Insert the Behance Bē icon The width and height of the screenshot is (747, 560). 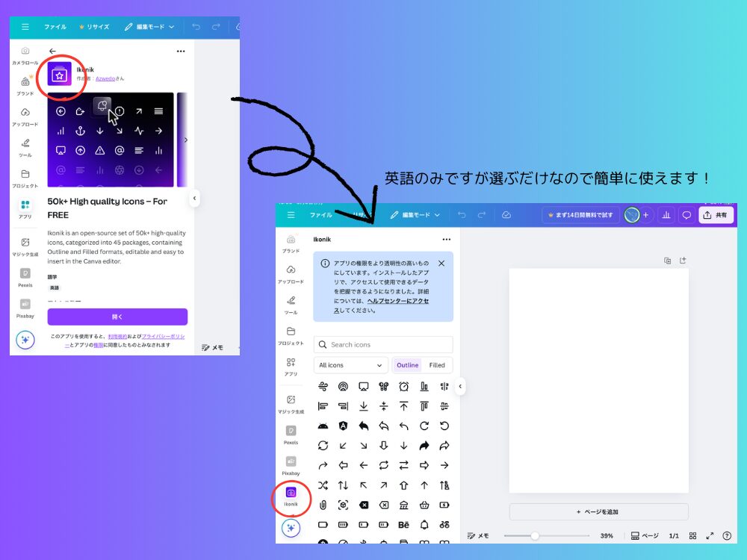pyautogui.click(x=403, y=525)
